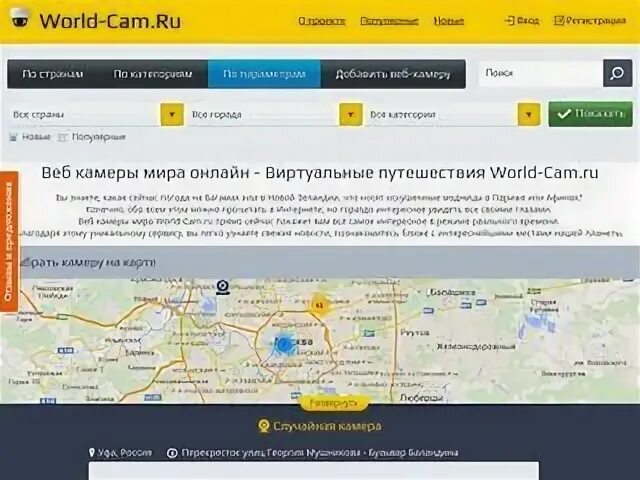Click the Реутов label on the map
640x480 pixels.
pyautogui.click(x=415, y=333)
